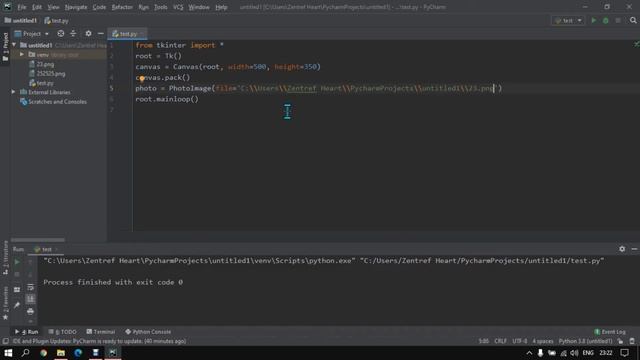Open the Help menu
640x360 pixels.
221,7
